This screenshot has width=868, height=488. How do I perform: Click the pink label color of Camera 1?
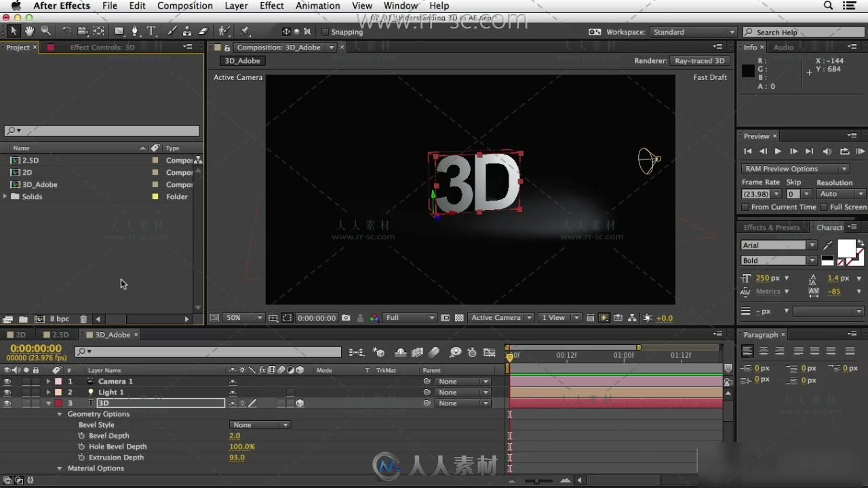[x=58, y=382]
